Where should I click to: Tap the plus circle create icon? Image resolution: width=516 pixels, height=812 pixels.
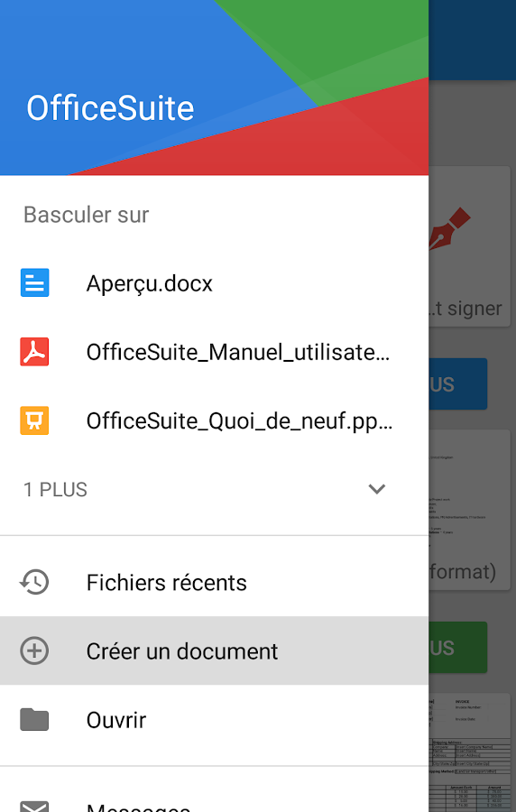tap(34, 651)
